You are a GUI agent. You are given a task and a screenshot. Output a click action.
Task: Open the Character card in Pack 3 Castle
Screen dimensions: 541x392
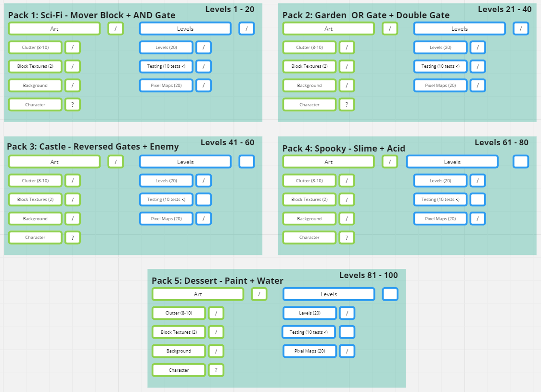click(x=35, y=237)
